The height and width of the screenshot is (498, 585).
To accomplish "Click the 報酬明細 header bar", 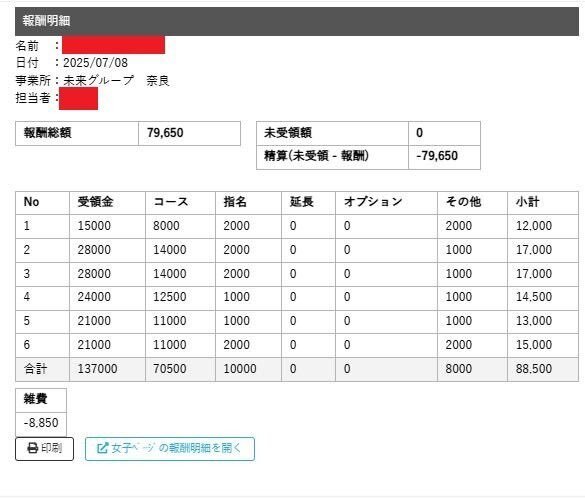I will (x=297, y=21).
